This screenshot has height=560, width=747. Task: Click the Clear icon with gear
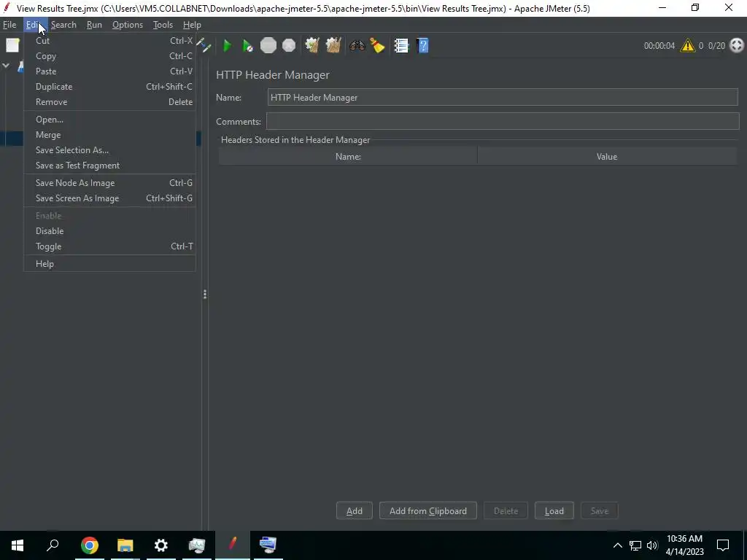coord(312,46)
